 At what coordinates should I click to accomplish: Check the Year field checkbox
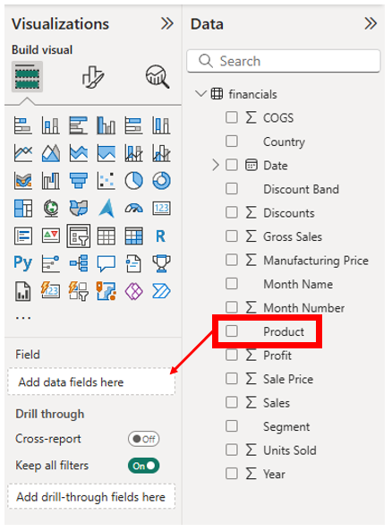pyautogui.click(x=232, y=474)
